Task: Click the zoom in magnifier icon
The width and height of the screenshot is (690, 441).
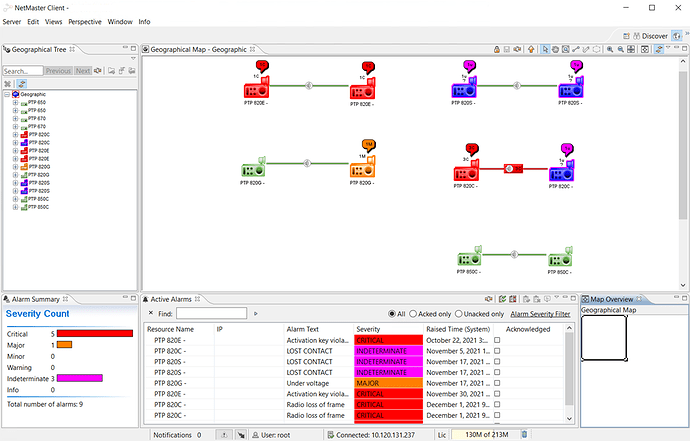Action: [x=609, y=48]
